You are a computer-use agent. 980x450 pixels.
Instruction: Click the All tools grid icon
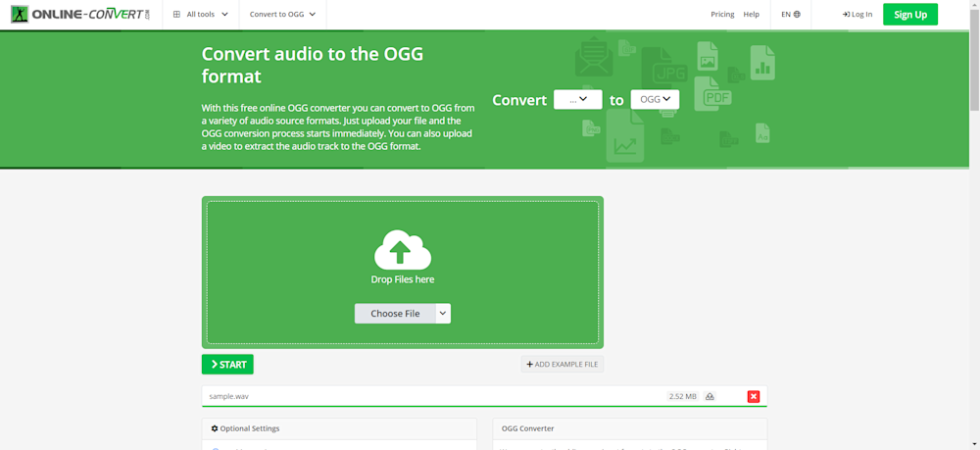(176, 15)
